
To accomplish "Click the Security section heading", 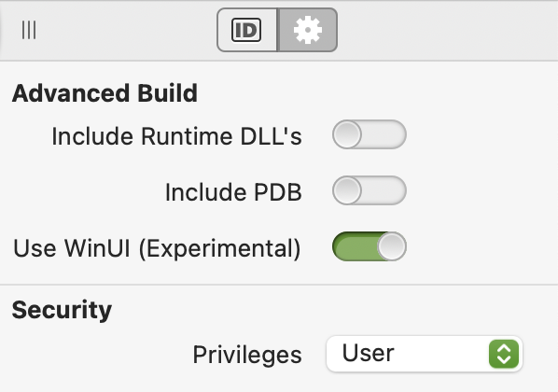I will coord(62,310).
